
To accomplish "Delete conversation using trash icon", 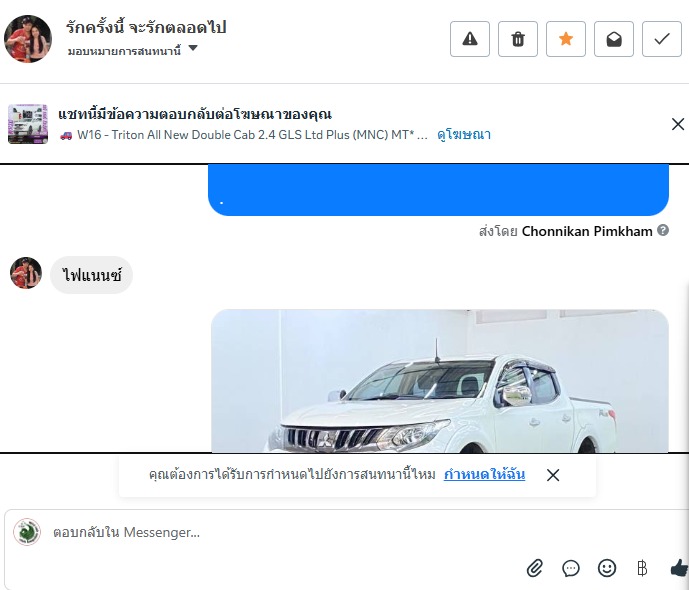I will click(x=518, y=39).
